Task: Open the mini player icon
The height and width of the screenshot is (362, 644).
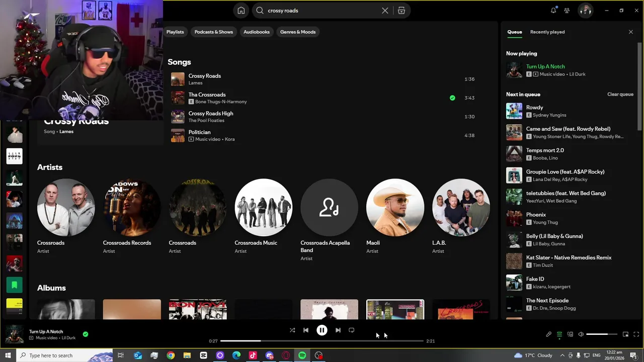Action: coord(625,334)
